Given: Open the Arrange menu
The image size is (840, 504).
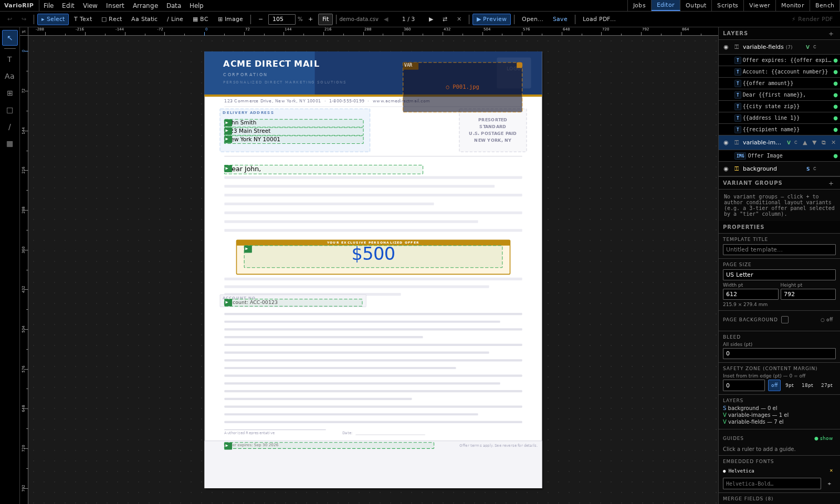Looking at the screenshot, I should 145,6.
